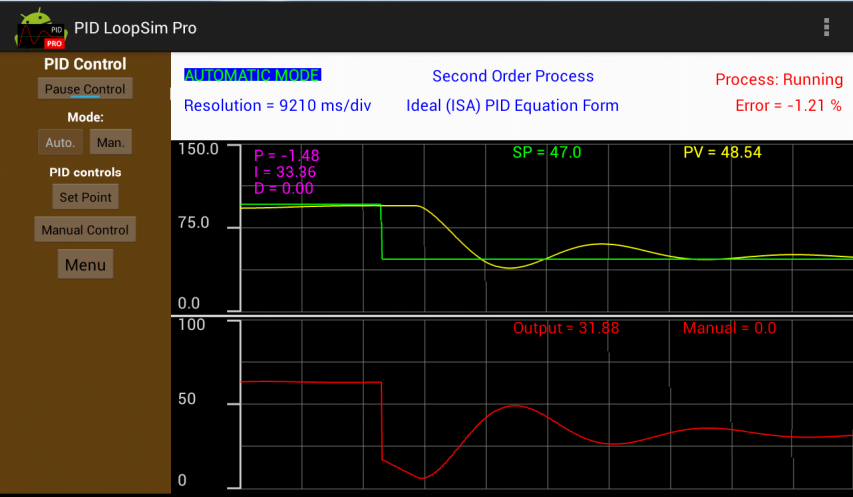Screen dimensions: 853x497
Task: Open the Menu button
Action: (x=85, y=265)
